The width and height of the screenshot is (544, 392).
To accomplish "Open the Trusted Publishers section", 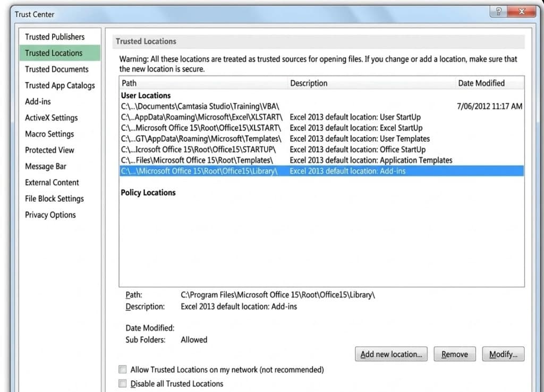I will [55, 37].
